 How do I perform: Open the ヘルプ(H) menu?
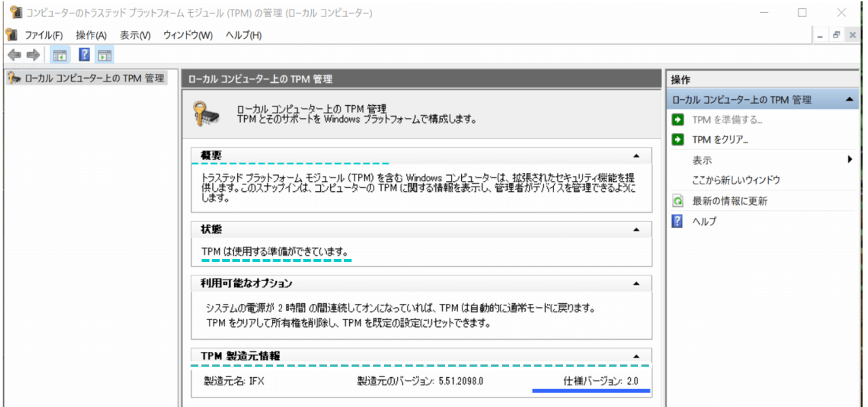[x=243, y=35]
